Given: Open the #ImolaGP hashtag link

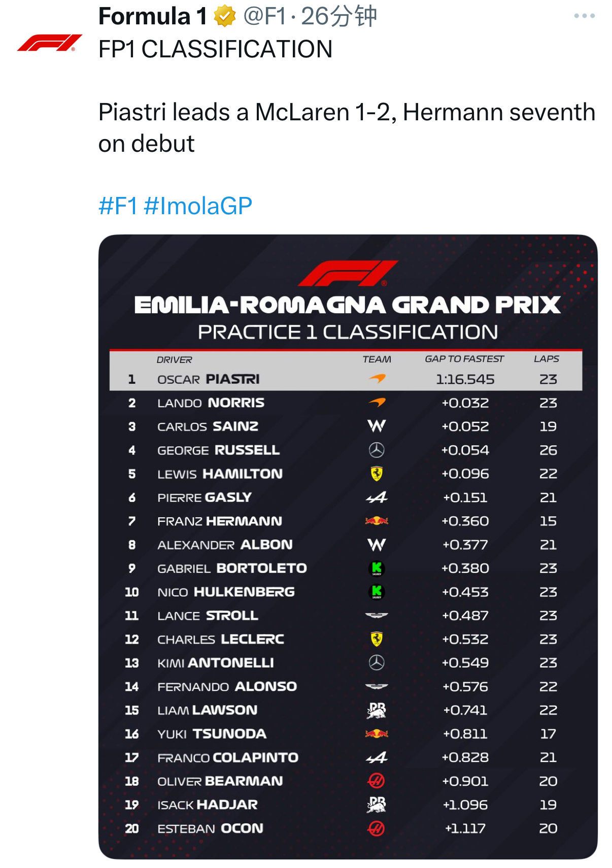Looking at the screenshot, I should pyautogui.click(x=198, y=206).
